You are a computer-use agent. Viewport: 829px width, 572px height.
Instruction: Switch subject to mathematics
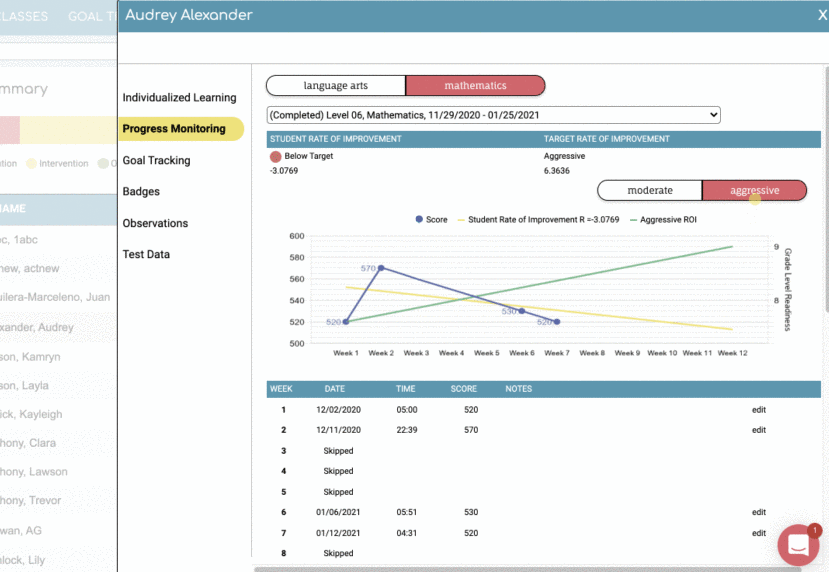pos(475,86)
